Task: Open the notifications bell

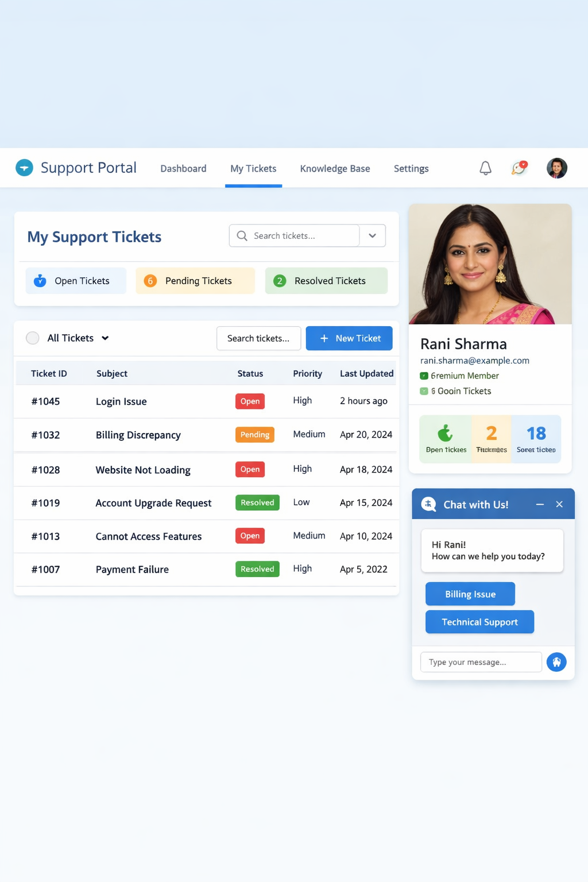Action: [485, 168]
